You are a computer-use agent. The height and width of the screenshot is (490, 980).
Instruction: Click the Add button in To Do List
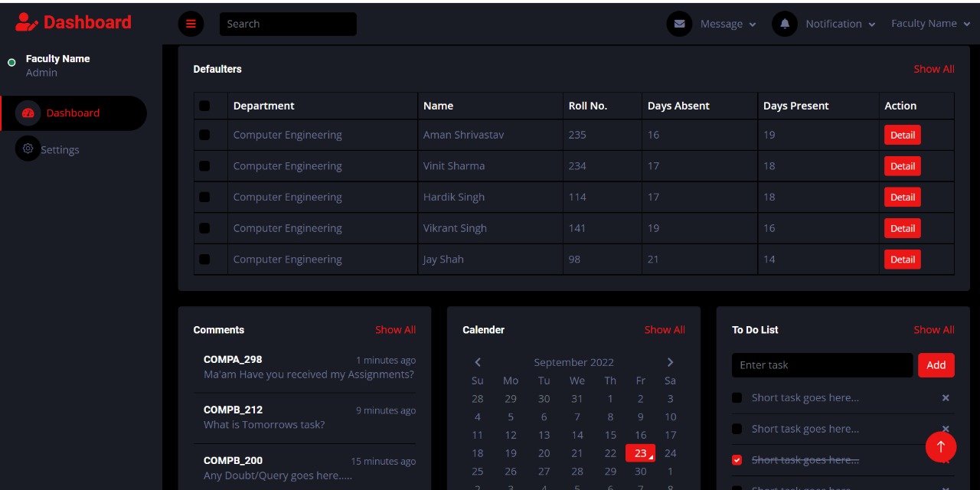tap(936, 365)
